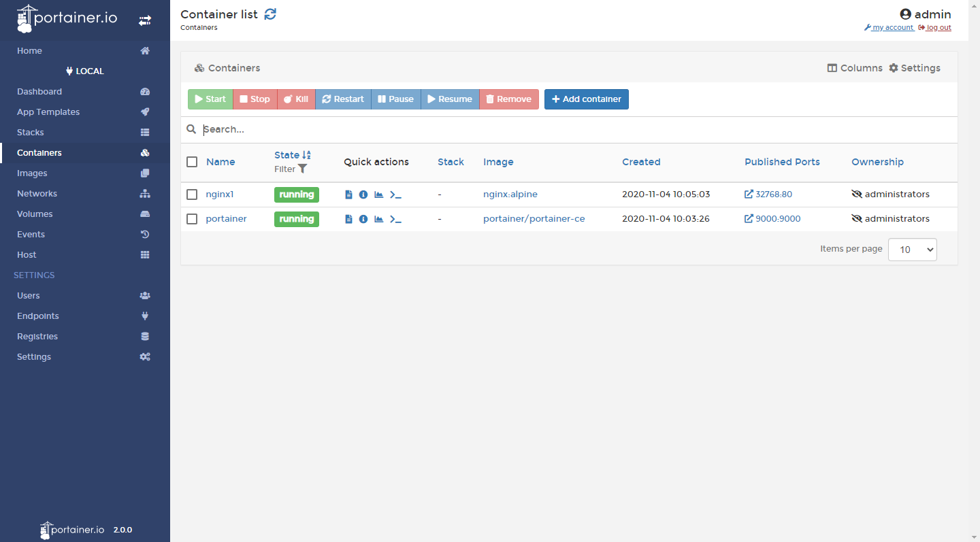Open Stacks in the sidebar

[85, 133]
